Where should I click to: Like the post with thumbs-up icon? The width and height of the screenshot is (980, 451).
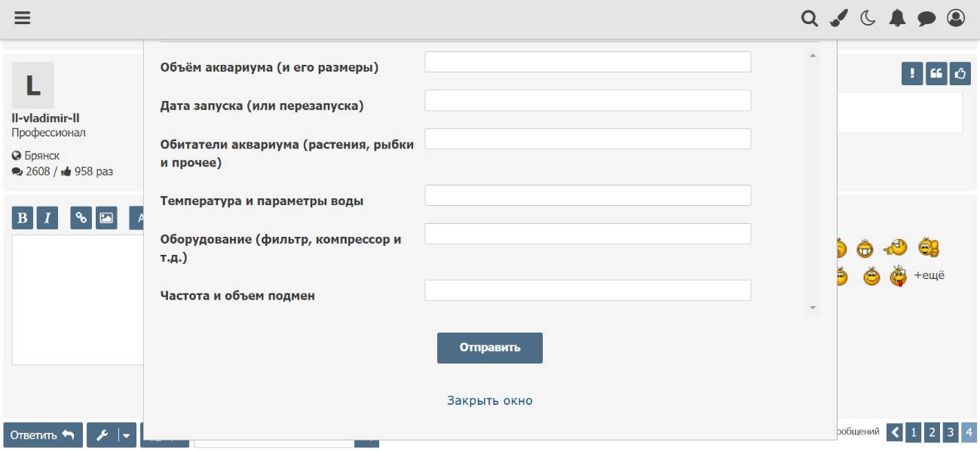(x=960, y=73)
